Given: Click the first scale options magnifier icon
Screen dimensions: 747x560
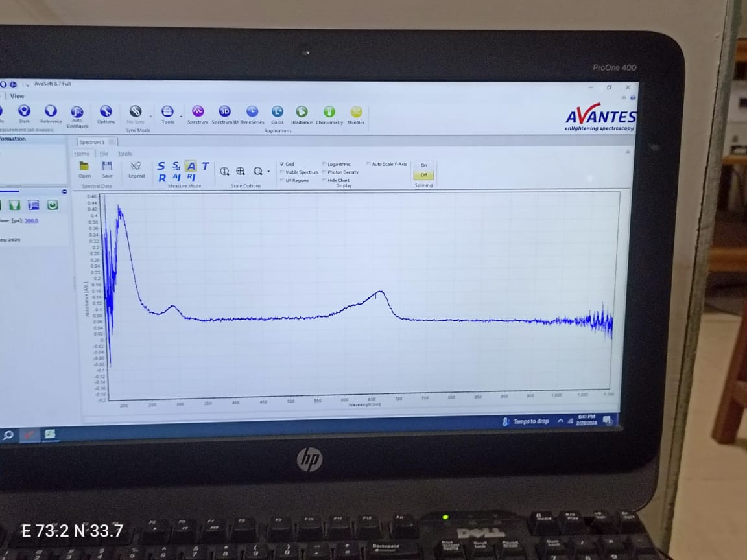Looking at the screenshot, I should (x=224, y=171).
